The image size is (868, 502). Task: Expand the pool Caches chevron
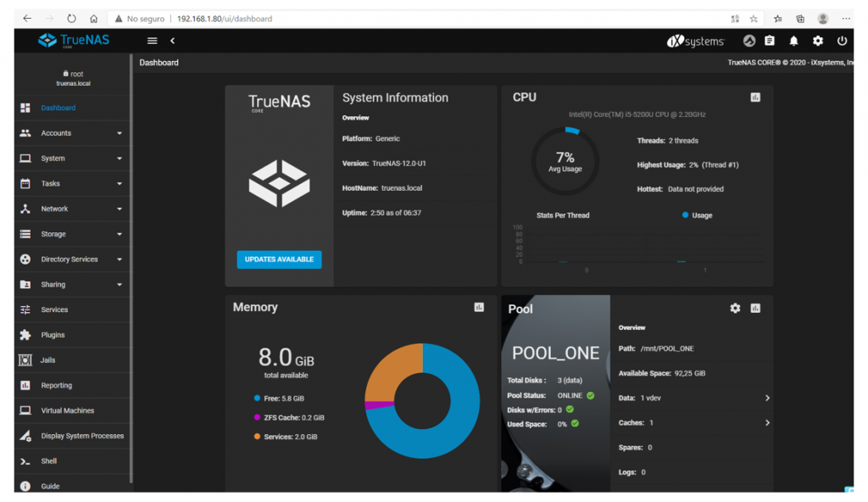[767, 423]
